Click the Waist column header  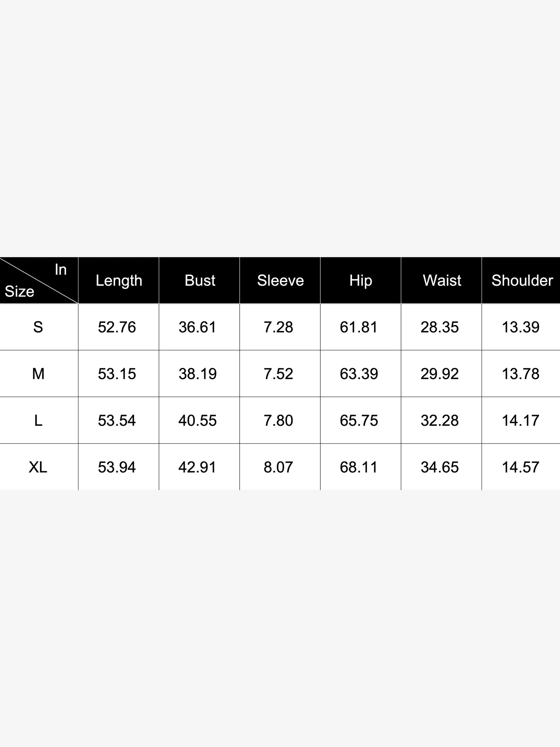coord(442,280)
